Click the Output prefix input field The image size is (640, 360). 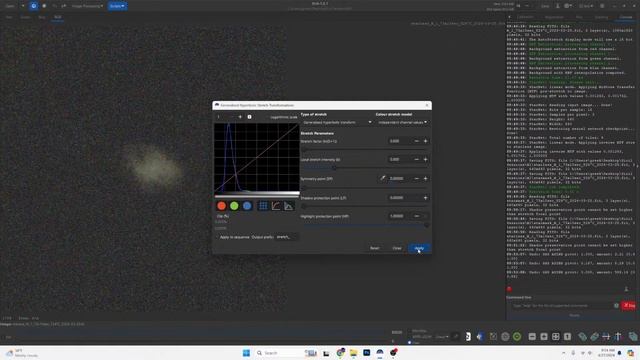(x=286, y=237)
